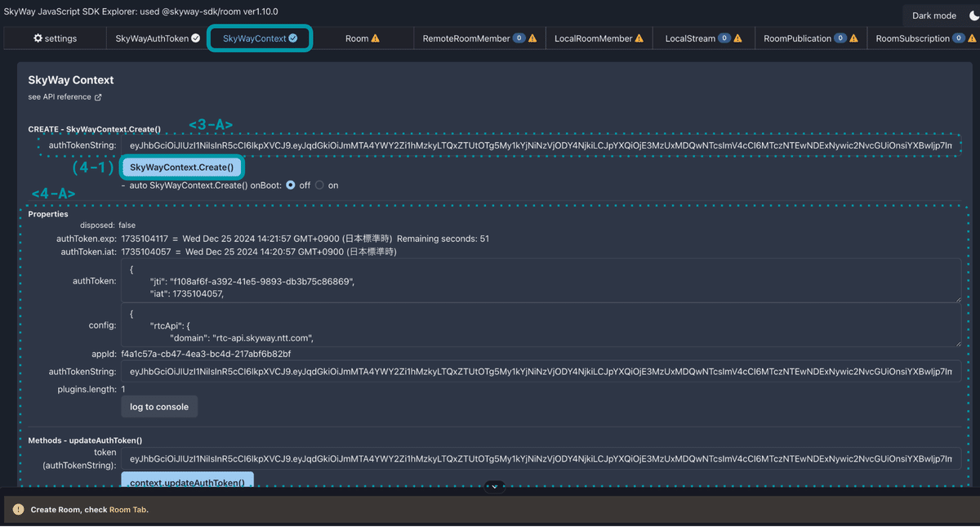Click the log to console button

click(x=158, y=406)
